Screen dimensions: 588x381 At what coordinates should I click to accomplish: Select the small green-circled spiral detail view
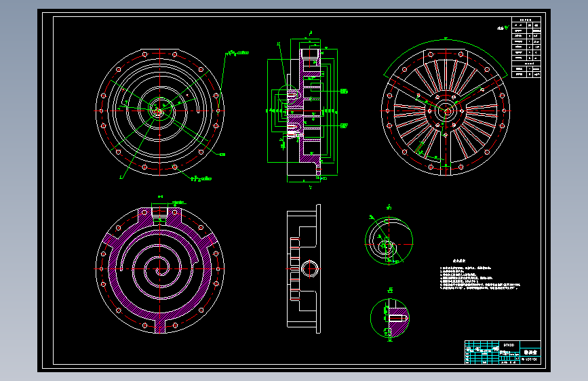click(x=389, y=241)
